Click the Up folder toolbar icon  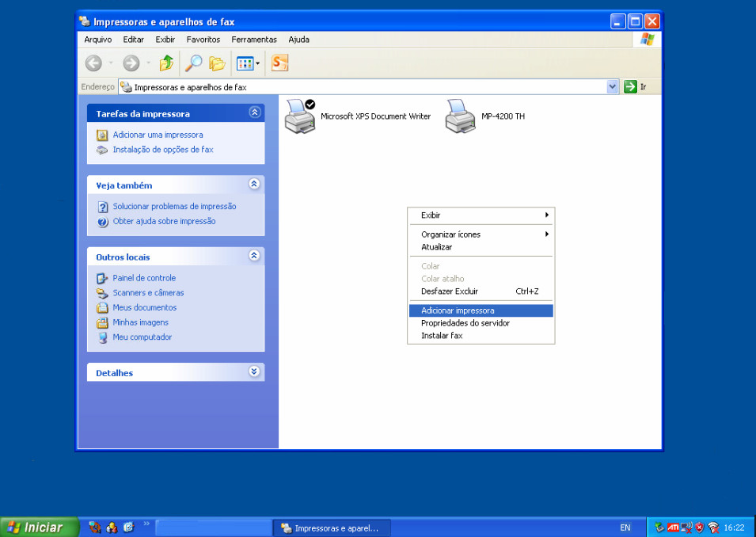[x=166, y=63]
